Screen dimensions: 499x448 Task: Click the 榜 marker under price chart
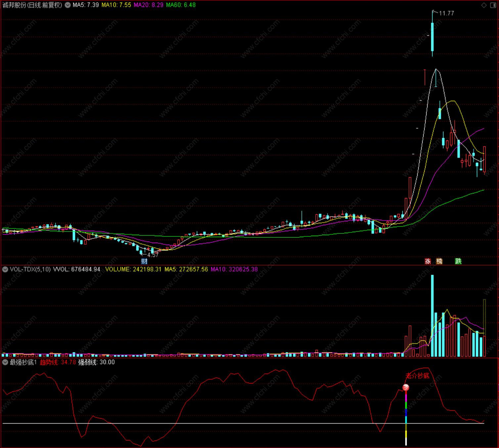(439, 261)
